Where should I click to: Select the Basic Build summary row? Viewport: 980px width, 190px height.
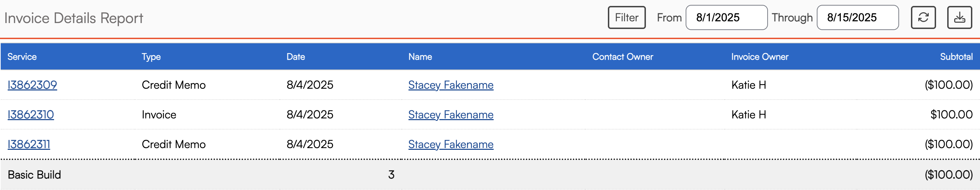pos(490,174)
